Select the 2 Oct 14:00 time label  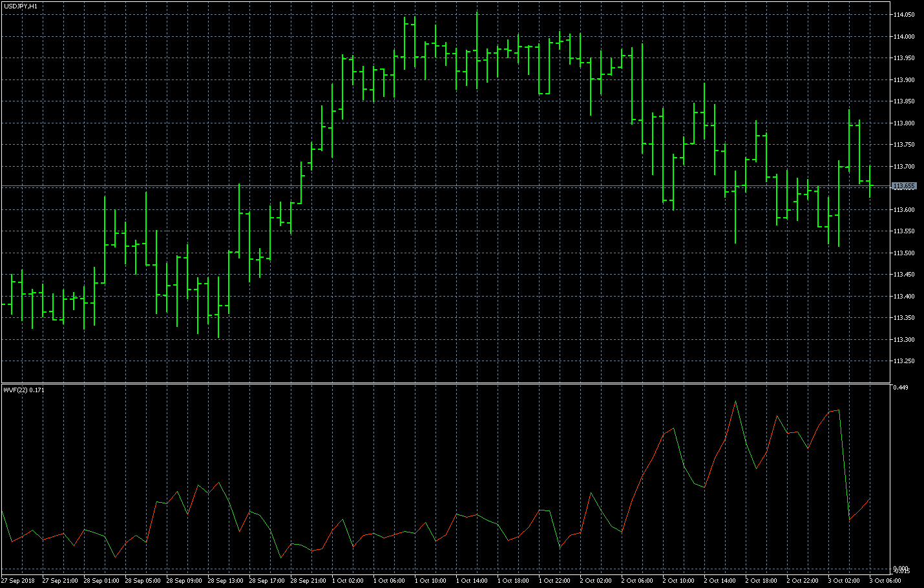720,581
